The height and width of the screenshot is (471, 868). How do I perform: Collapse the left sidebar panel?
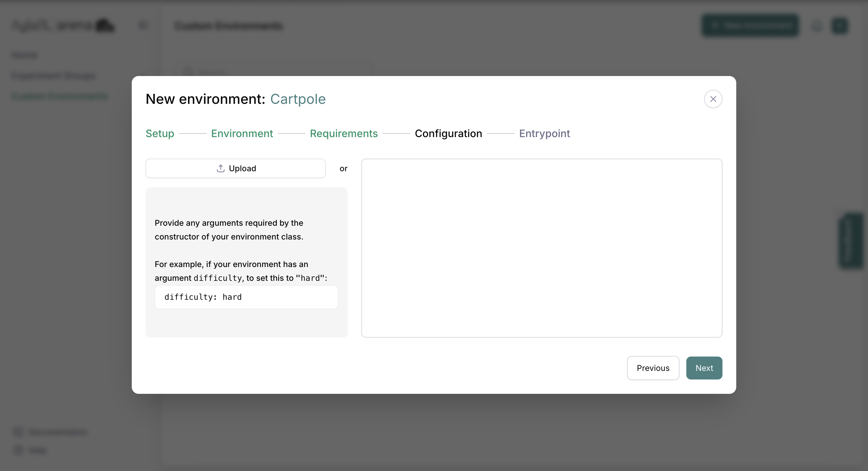143,25
